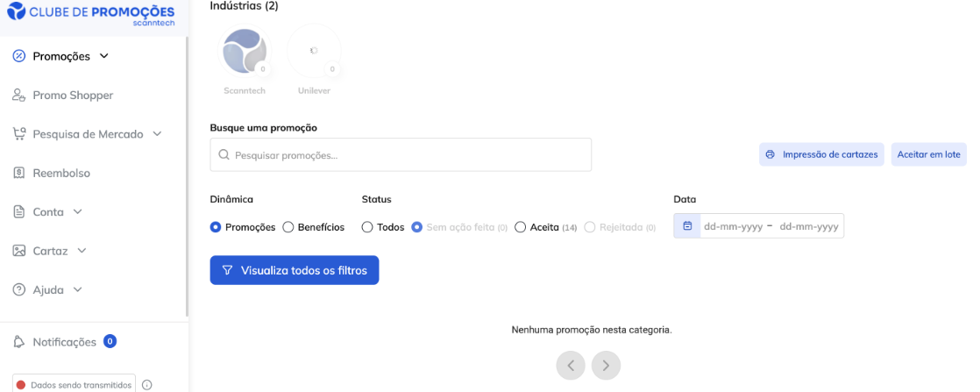This screenshot has width=980, height=392.
Task: Select the Aceita status radio button
Action: pyautogui.click(x=521, y=227)
